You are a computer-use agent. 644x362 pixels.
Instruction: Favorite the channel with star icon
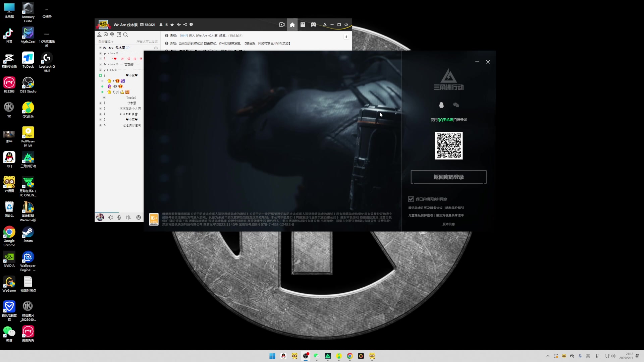click(x=172, y=25)
